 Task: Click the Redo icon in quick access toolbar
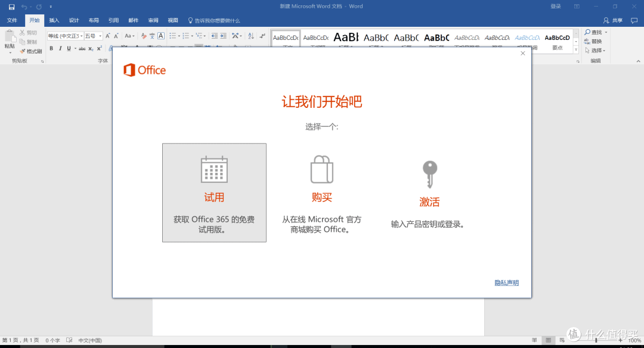click(x=39, y=7)
